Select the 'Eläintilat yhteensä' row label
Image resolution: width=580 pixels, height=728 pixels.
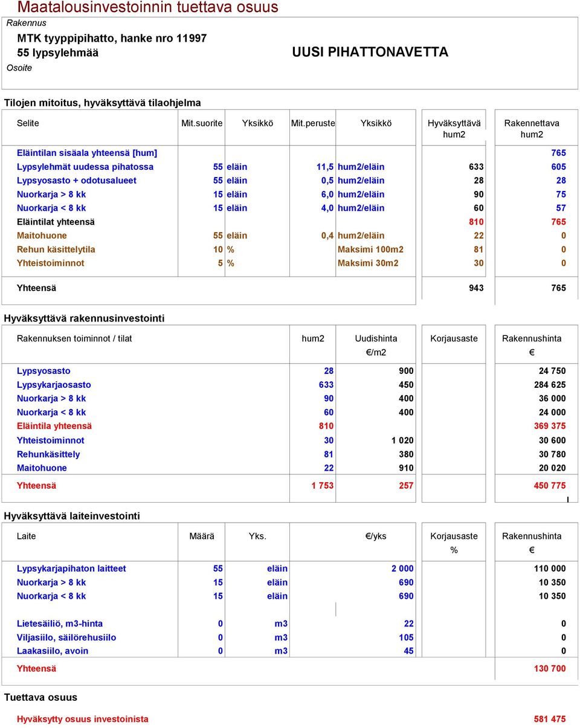[x=56, y=222]
